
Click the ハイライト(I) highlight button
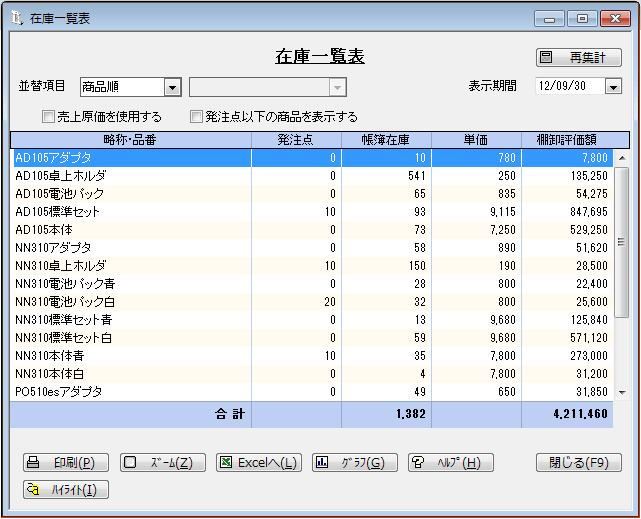66,490
